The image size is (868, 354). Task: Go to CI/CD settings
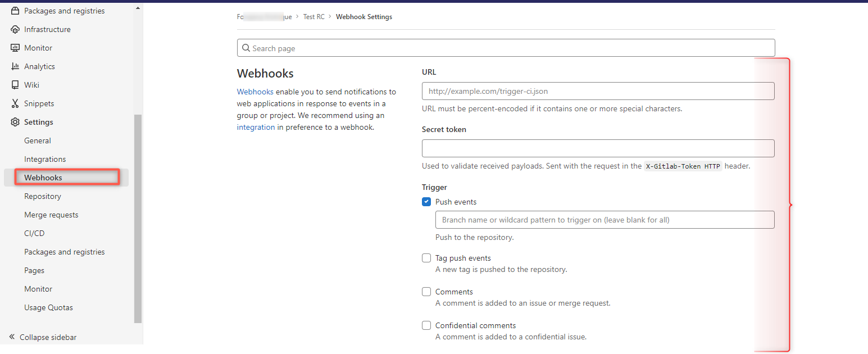click(x=34, y=233)
